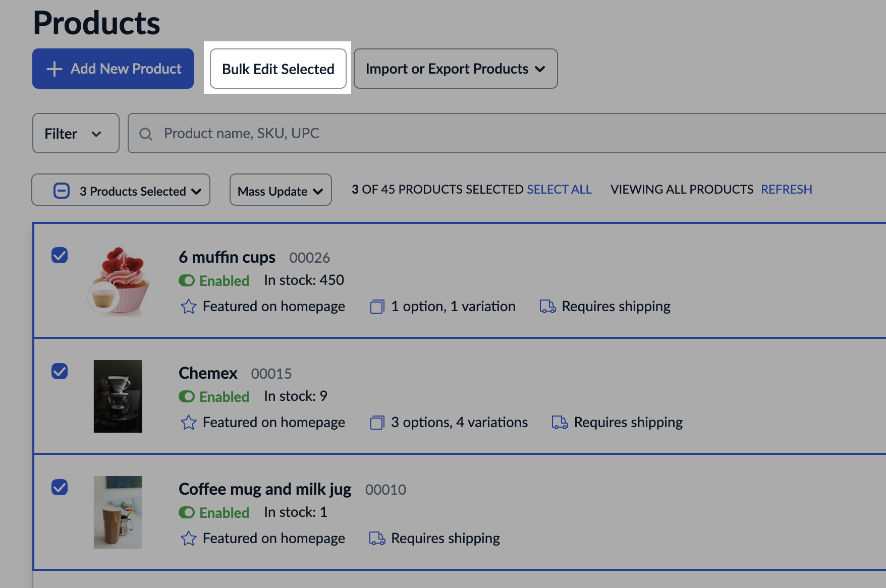The height and width of the screenshot is (588, 886).
Task: Click the Chemex product thumbnail
Action: tap(118, 396)
